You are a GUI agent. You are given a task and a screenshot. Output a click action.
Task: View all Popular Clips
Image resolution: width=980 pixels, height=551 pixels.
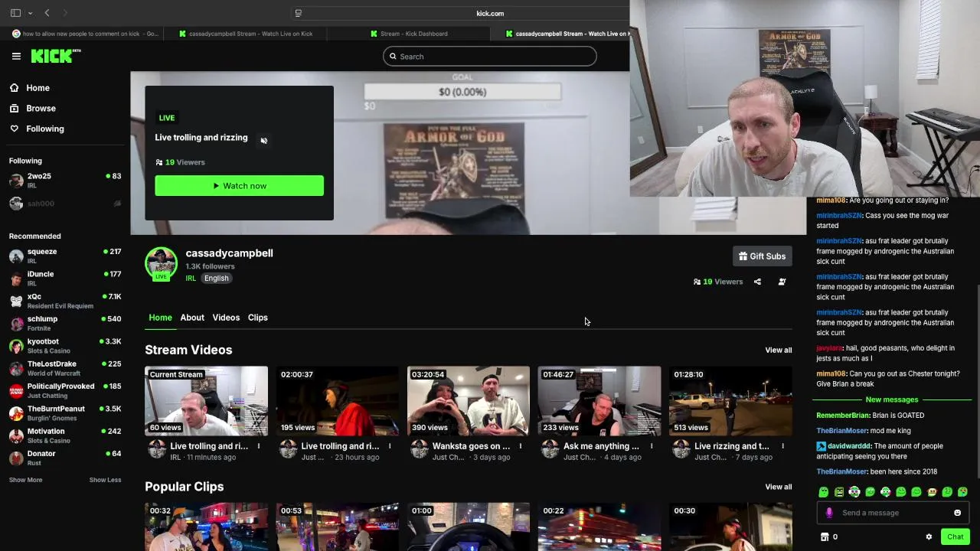tap(778, 487)
